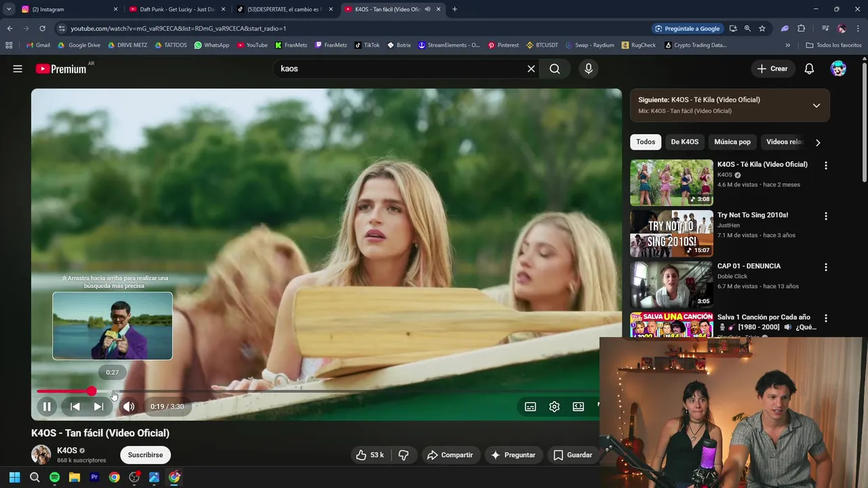Switch to the Instagram browser tab

pos(68,9)
